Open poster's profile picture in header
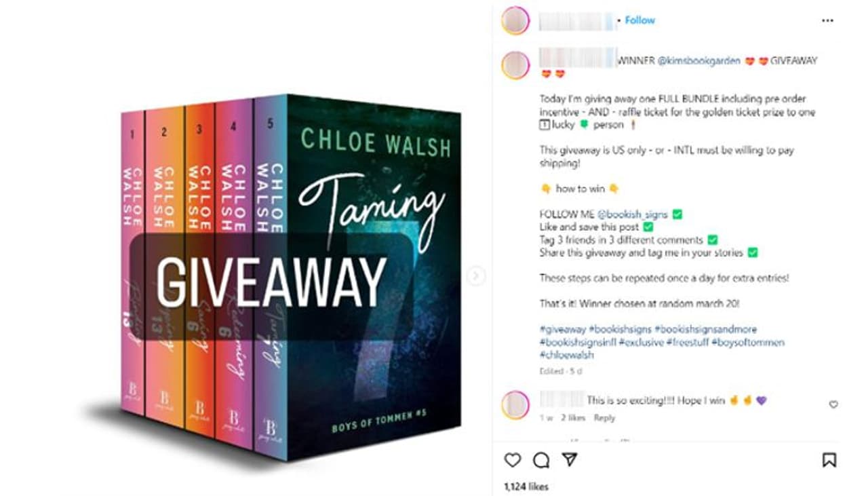Image resolution: width=868 pixels, height=496 pixels. (x=515, y=20)
